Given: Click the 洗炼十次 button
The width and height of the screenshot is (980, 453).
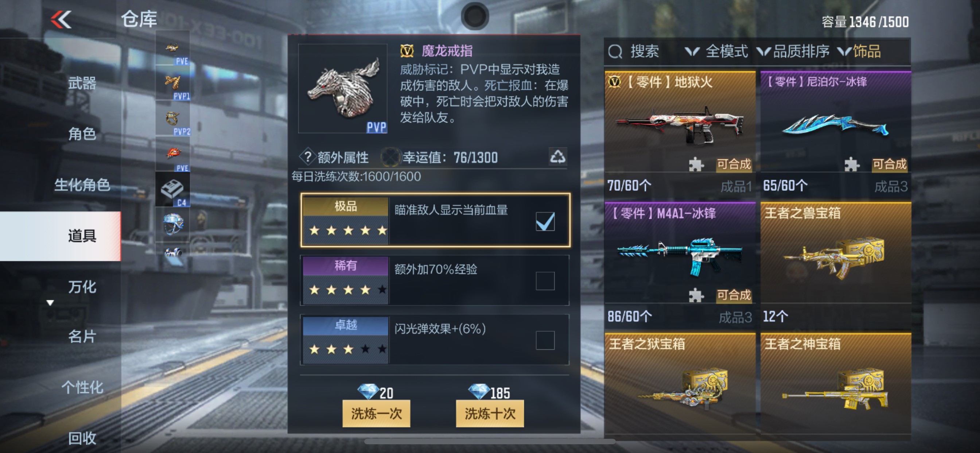Looking at the screenshot, I should (x=490, y=413).
